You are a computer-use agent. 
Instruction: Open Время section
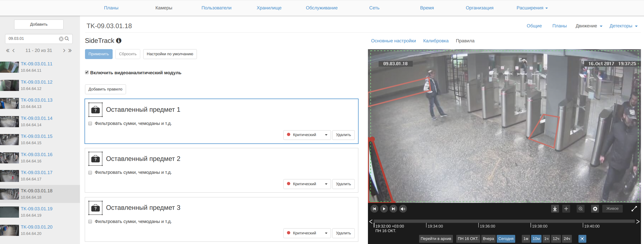click(x=427, y=8)
